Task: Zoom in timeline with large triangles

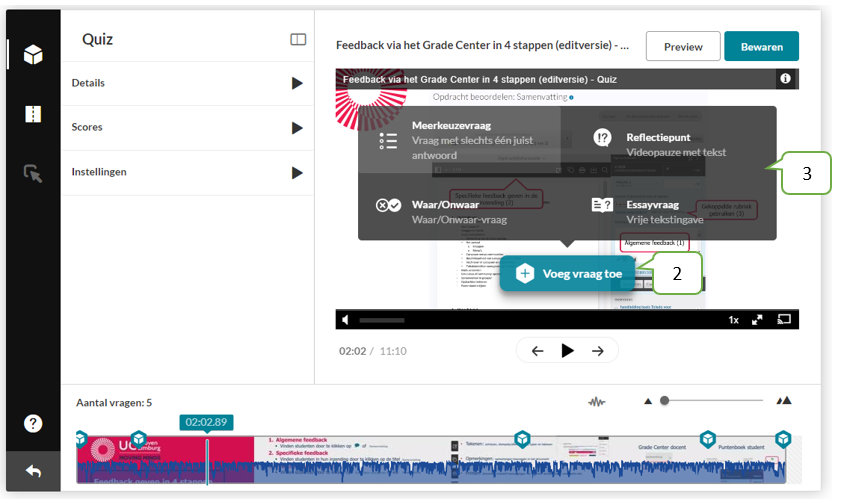Action: [x=784, y=401]
